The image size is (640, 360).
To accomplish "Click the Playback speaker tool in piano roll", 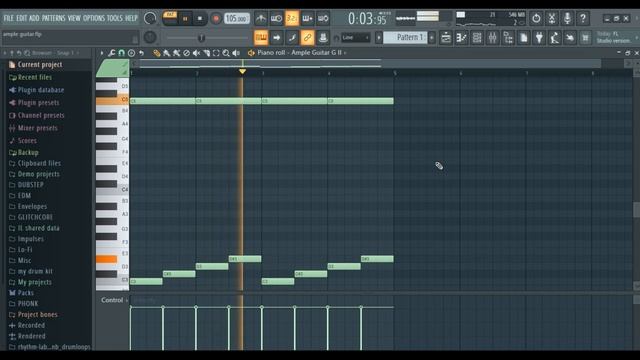I will (236, 53).
